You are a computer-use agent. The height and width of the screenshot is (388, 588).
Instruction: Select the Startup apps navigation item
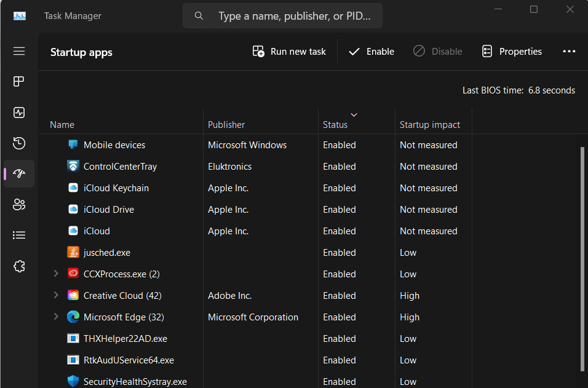[19, 173]
